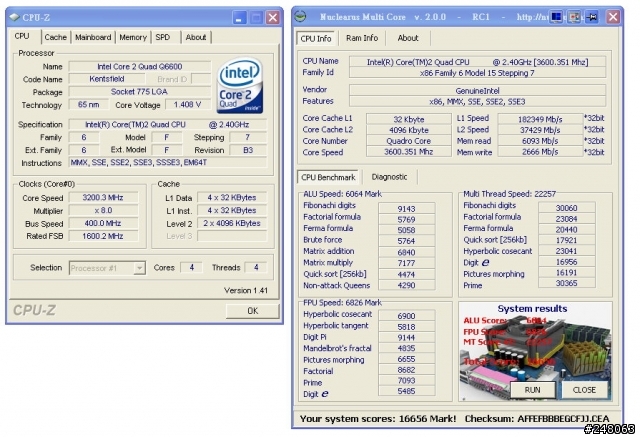Click the Intel Core 2 Quad logo

click(x=240, y=85)
